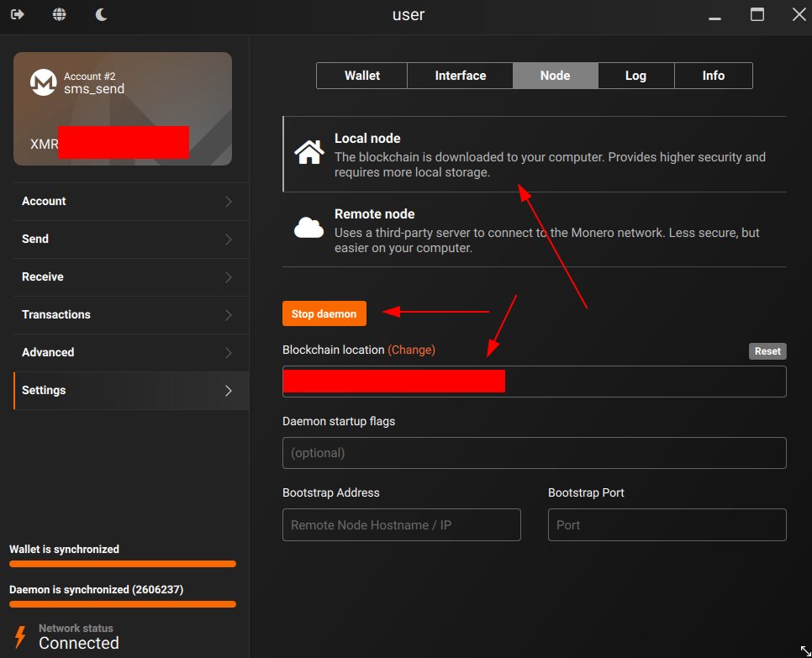This screenshot has height=658, width=812.
Task: Click the Network status Connected text
Action: [79, 643]
